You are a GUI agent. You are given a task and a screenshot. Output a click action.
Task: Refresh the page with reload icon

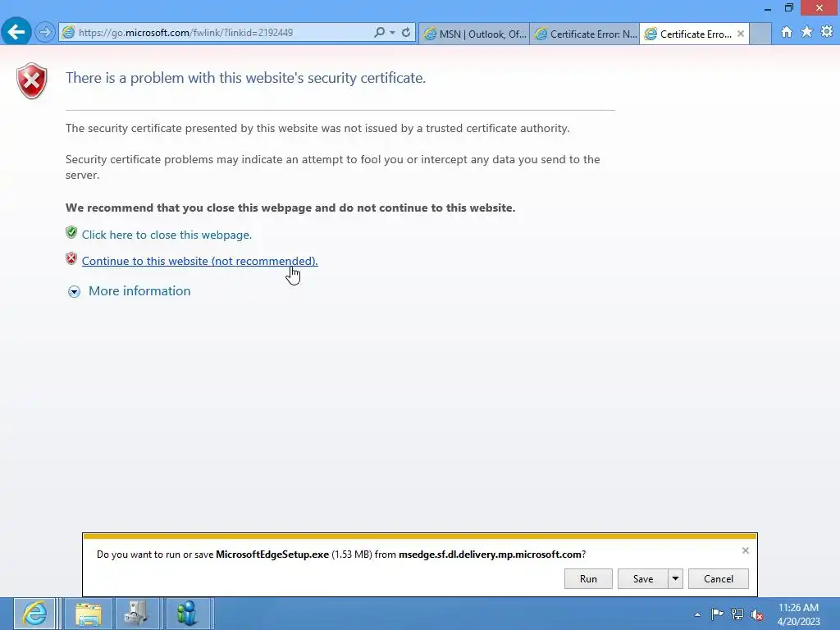tap(406, 32)
